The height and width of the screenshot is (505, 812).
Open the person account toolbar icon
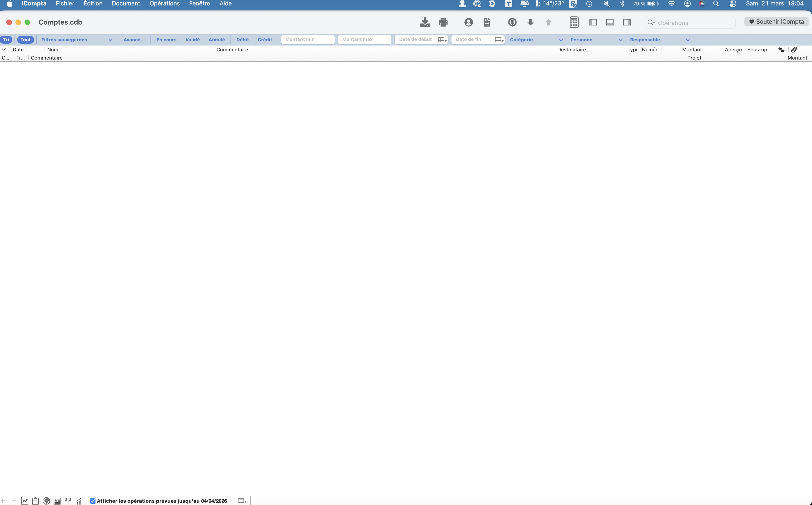click(468, 22)
